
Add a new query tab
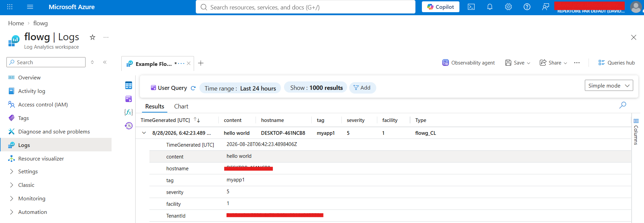point(201,63)
